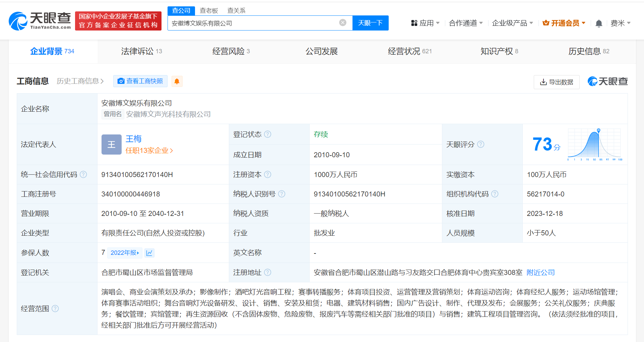Click the 合肥市蜀山区市场监督管理局 registration authority
Screen dimensions: 644x342
pyautogui.click(x=147, y=272)
